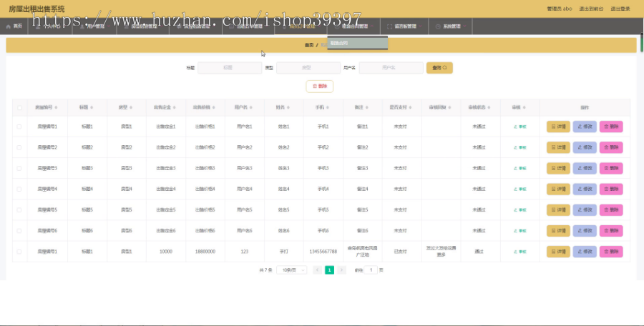Sort table by 审核状态 column arrows
This screenshot has height=326, width=644.
point(489,107)
